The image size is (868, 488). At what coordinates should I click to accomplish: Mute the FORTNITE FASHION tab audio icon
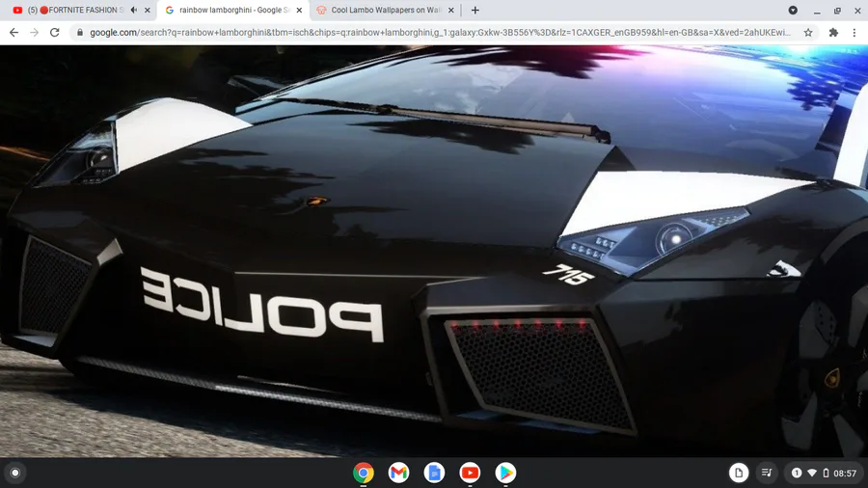(x=133, y=10)
